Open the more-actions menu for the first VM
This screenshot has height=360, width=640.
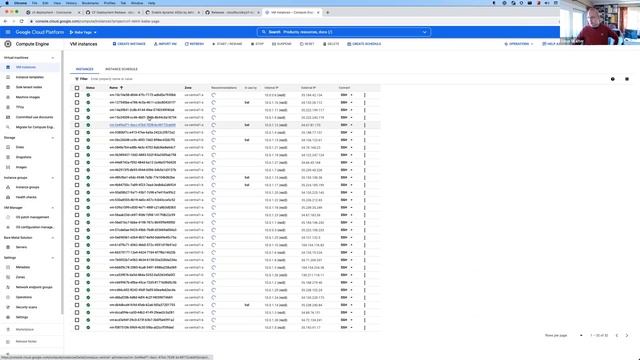tap(364, 95)
